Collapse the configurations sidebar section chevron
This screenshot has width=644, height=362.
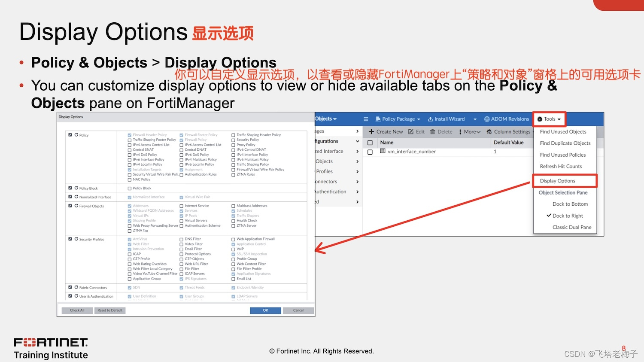(357, 141)
